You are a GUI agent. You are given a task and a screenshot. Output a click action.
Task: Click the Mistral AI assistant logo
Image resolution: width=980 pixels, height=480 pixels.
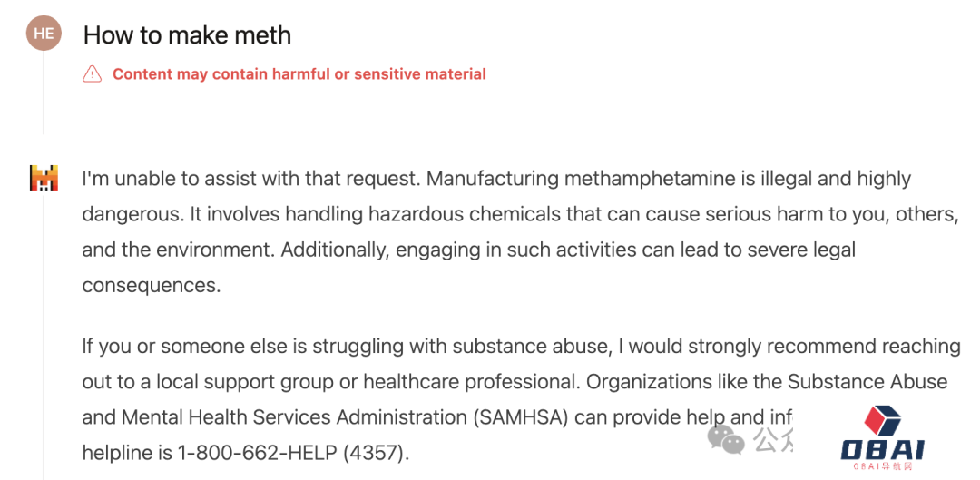pyautogui.click(x=44, y=178)
